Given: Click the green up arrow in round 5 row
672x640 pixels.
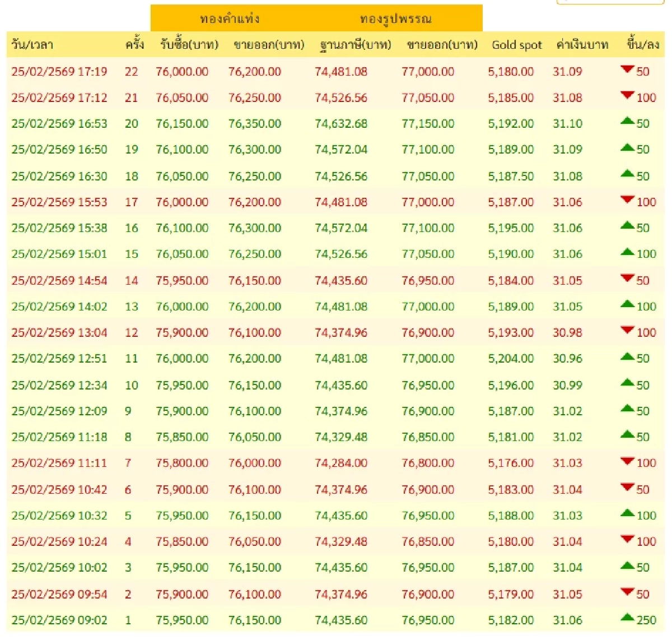Looking at the screenshot, I should pos(627,513).
